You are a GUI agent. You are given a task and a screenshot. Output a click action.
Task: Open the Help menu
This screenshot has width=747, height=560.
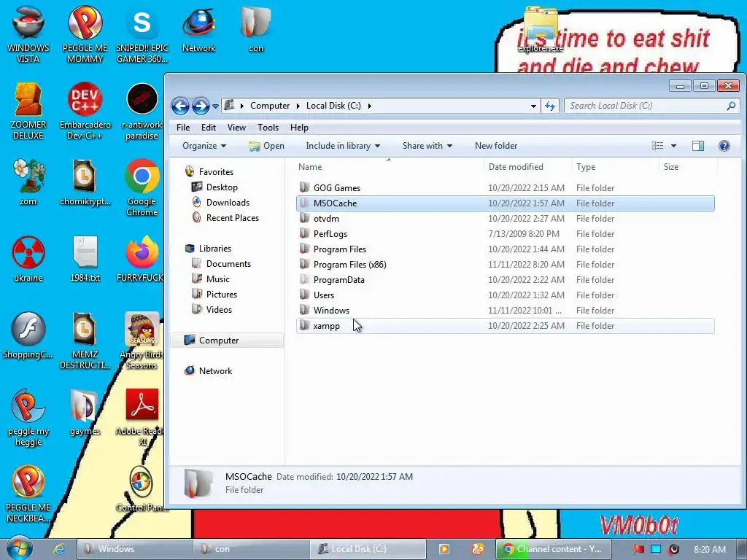(299, 128)
